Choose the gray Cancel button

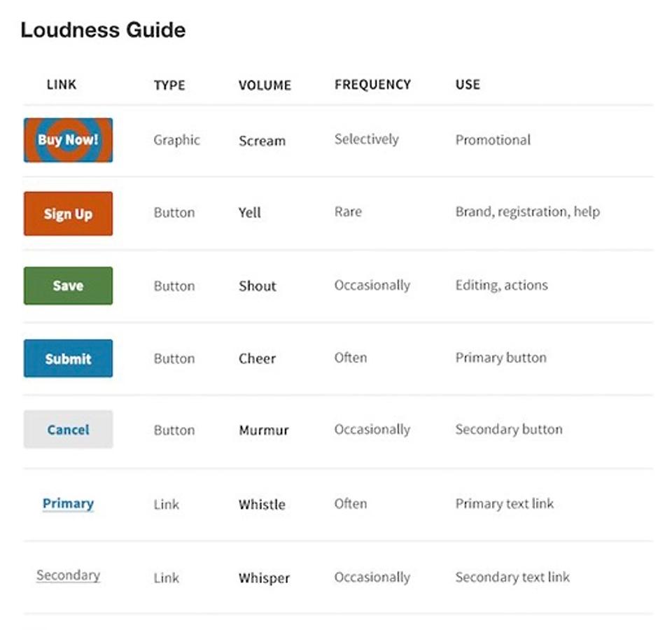click(68, 429)
